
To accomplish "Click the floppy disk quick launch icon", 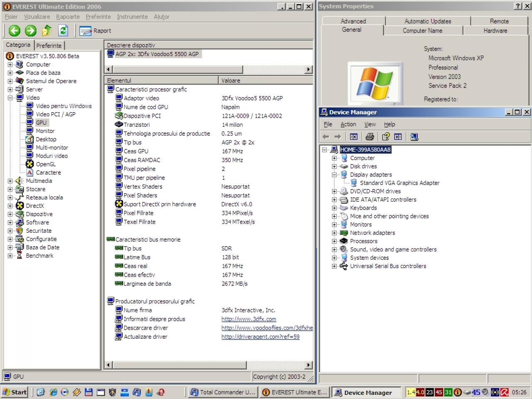I will click(x=89, y=392).
